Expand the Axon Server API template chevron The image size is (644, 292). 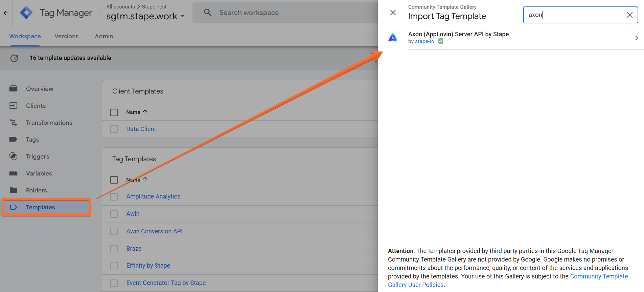(x=637, y=38)
